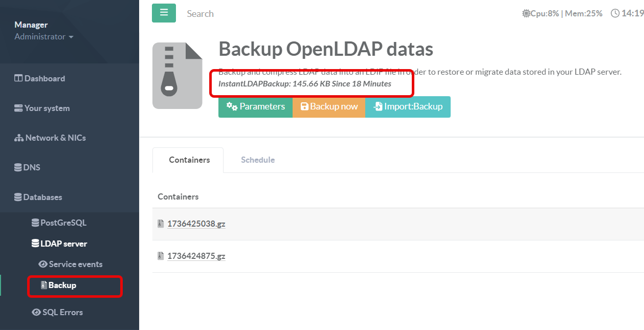Image resolution: width=644 pixels, height=330 pixels.
Task: Open the backup Parameters button
Action: point(255,107)
